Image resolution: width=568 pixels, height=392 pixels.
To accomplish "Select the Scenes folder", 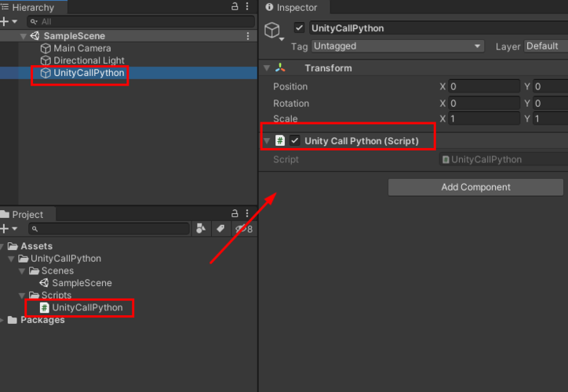I will (57, 270).
